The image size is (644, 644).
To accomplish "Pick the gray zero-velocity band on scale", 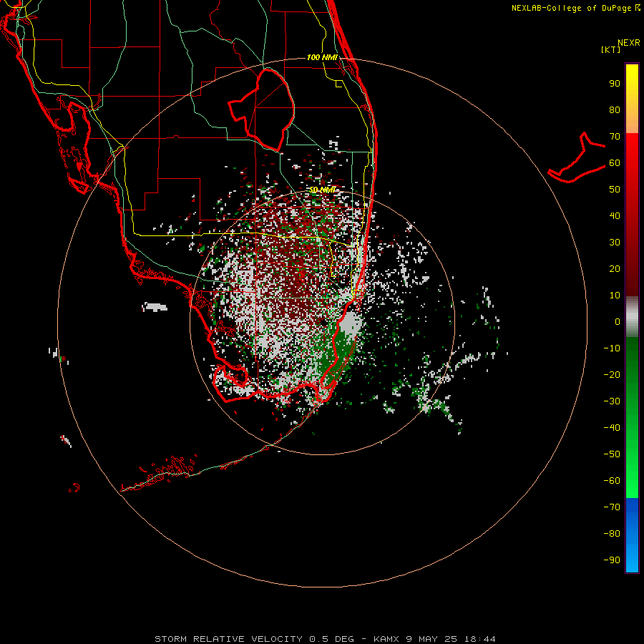I will click(x=632, y=317).
